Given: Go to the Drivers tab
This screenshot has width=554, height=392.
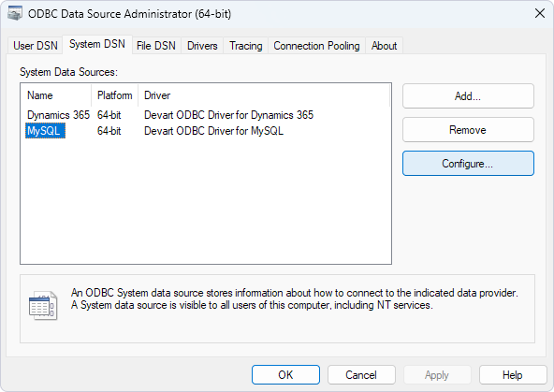Looking at the screenshot, I should 202,46.
